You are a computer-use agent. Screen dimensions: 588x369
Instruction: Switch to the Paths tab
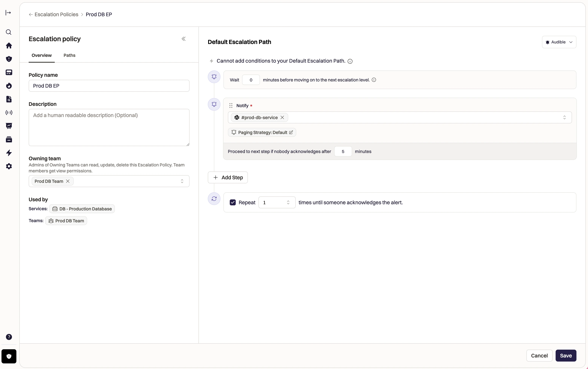(69, 55)
